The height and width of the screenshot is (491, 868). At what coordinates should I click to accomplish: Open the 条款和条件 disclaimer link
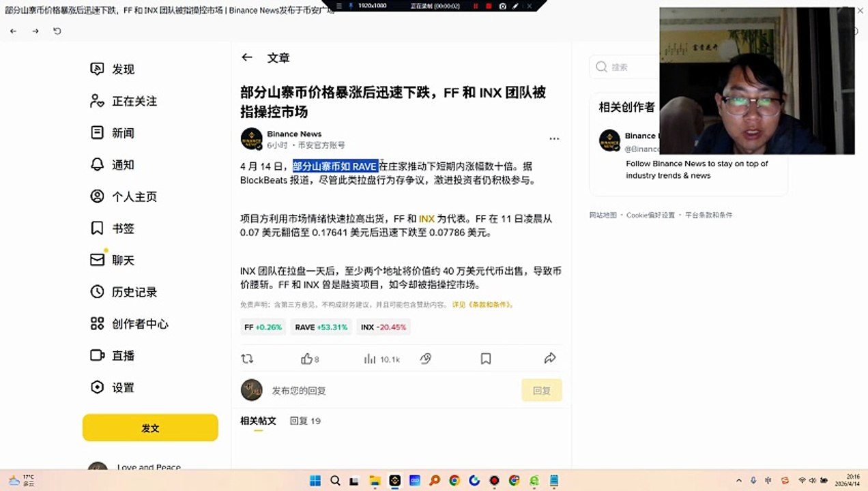(x=482, y=305)
